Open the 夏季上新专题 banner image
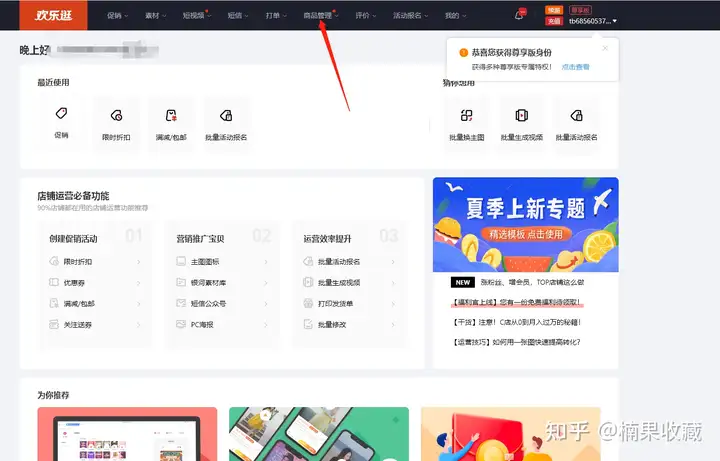Image resolution: width=720 pixels, height=461 pixels. [525, 225]
